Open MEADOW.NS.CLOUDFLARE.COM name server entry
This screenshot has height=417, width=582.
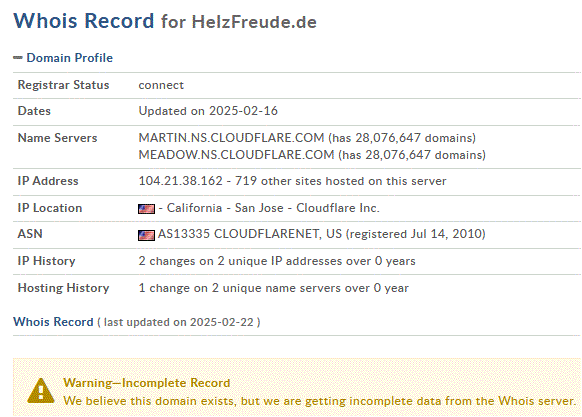[236, 154]
